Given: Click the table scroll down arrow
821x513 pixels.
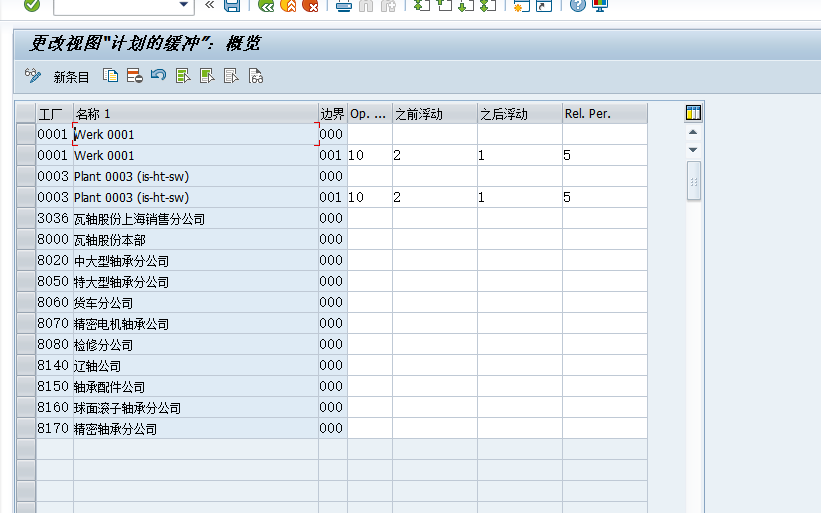Looking at the screenshot, I should pyautogui.click(x=693, y=150).
